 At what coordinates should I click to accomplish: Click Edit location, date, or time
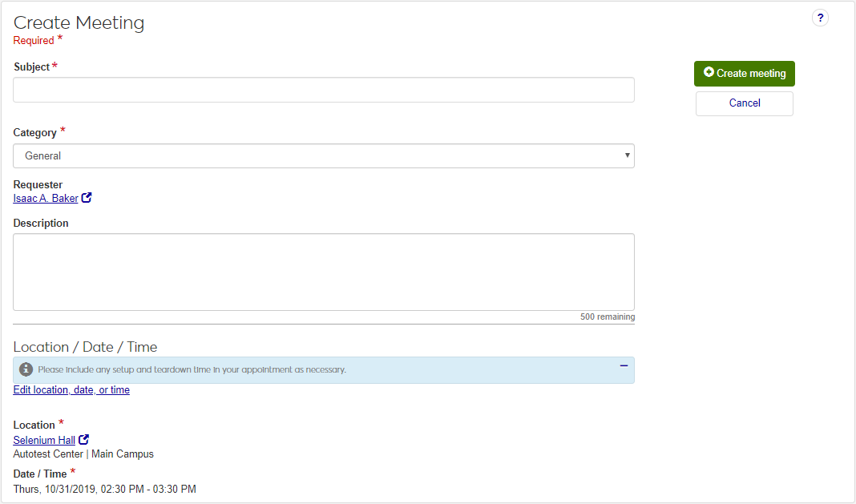click(x=71, y=390)
